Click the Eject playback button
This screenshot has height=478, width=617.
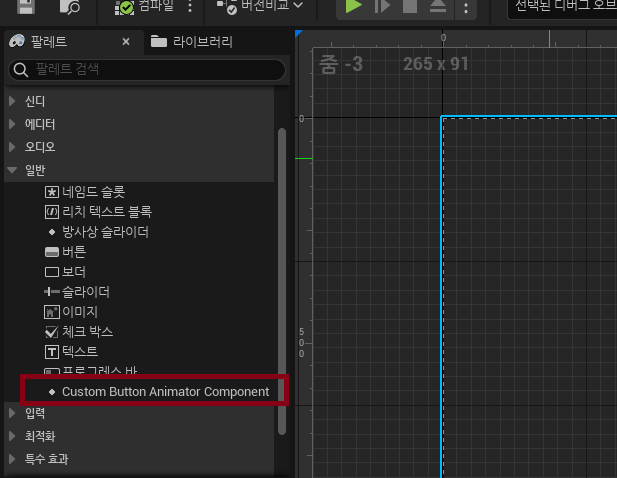pos(438,6)
